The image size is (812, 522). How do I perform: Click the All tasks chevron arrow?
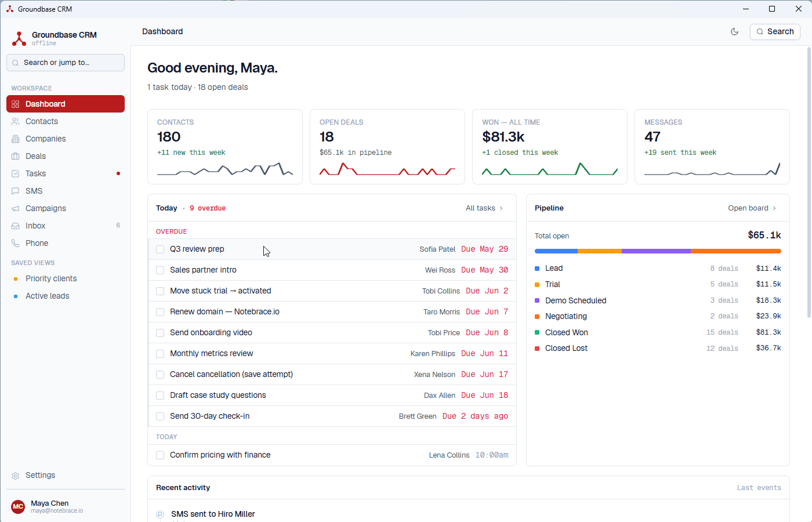click(x=501, y=208)
